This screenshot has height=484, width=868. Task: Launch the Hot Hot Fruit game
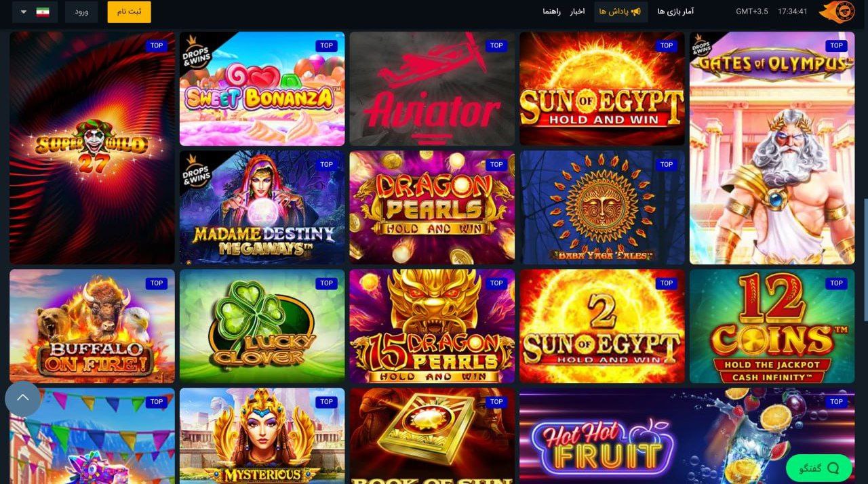[x=687, y=436]
